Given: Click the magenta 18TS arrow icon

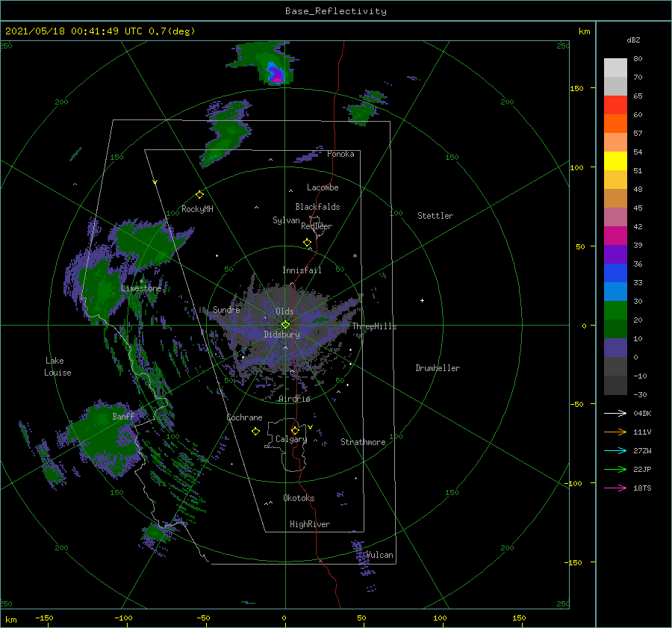Looking at the screenshot, I should [x=615, y=488].
